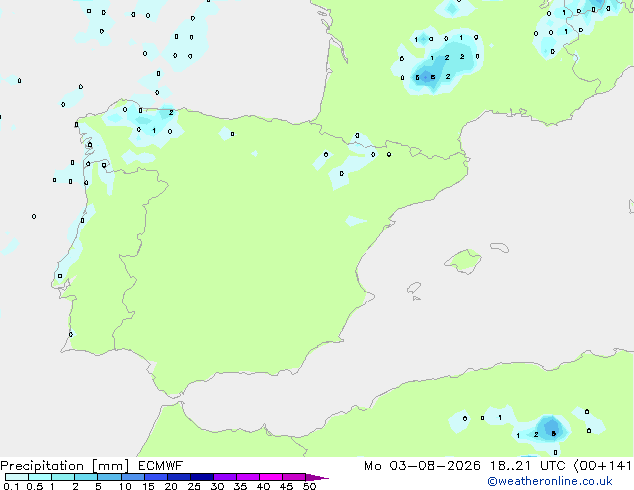Click the dark blue rain core over France

pos(425,76)
